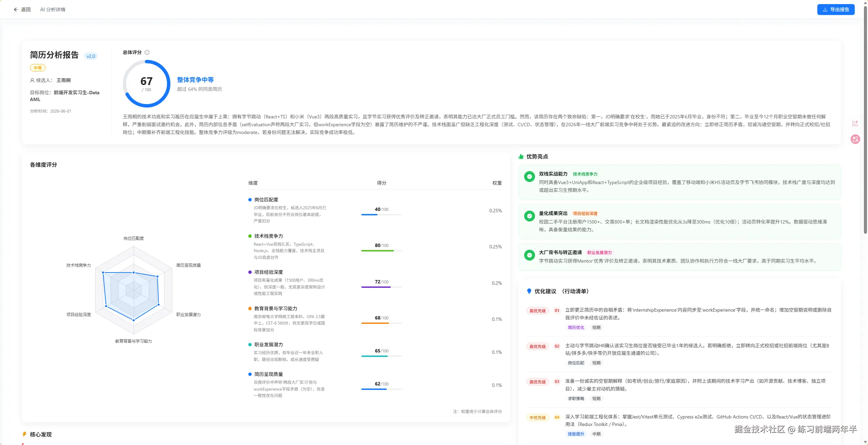Click the 中优先级 badge on suggestion 04
The width and height of the screenshot is (868, 445).
(x=537, y=417)
